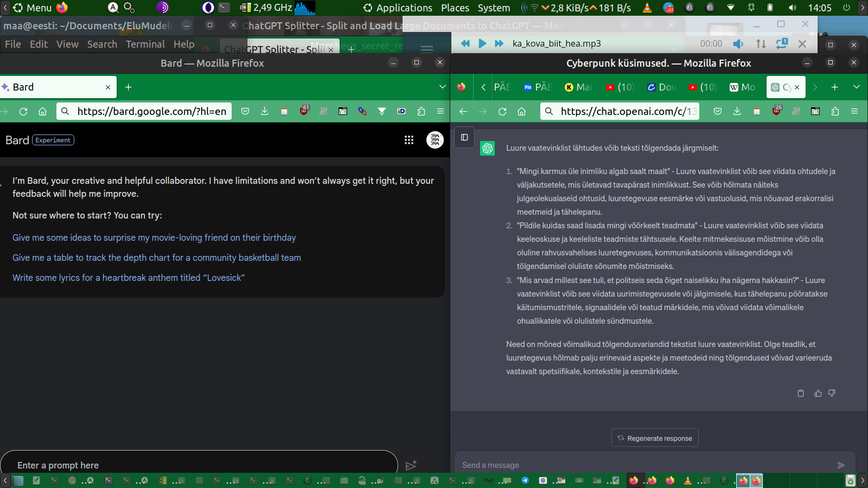Open extensions puzzle icon in ChatGPT window

(x=835, y=111)
